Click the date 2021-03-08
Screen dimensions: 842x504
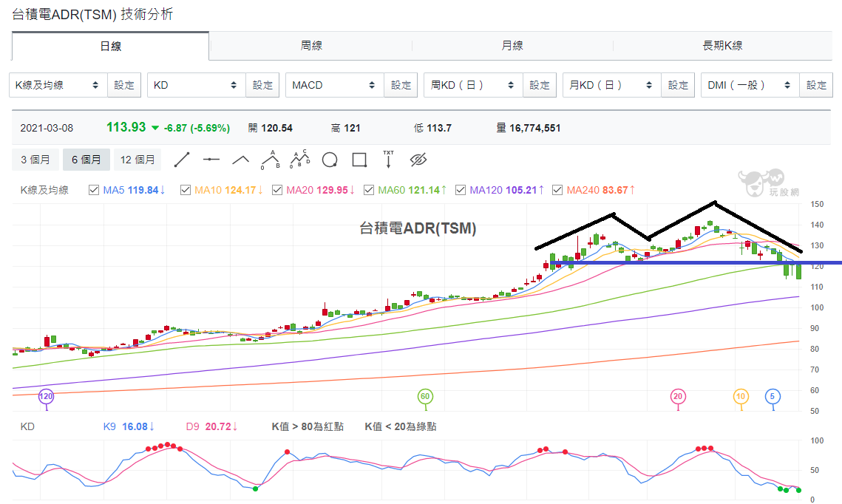click(x=47, y=129)
